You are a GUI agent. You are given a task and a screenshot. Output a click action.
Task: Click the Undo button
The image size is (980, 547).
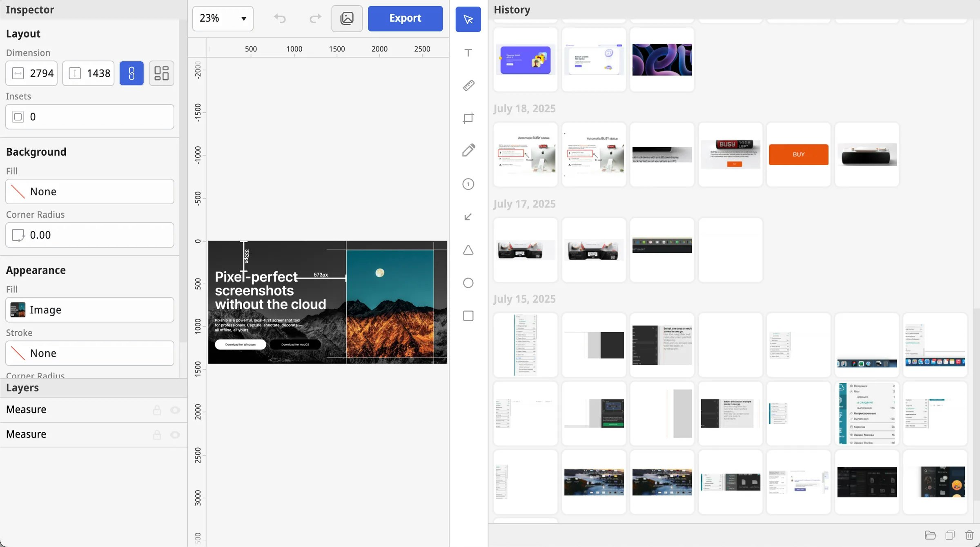coord(280,18)
